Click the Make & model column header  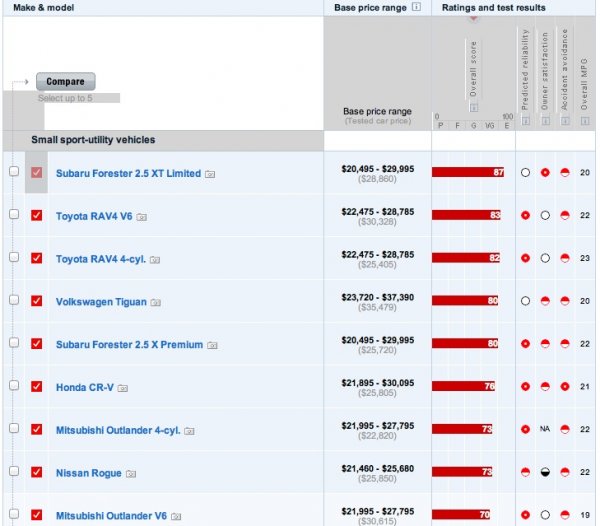pyautogui.click(x=43, y=7)
